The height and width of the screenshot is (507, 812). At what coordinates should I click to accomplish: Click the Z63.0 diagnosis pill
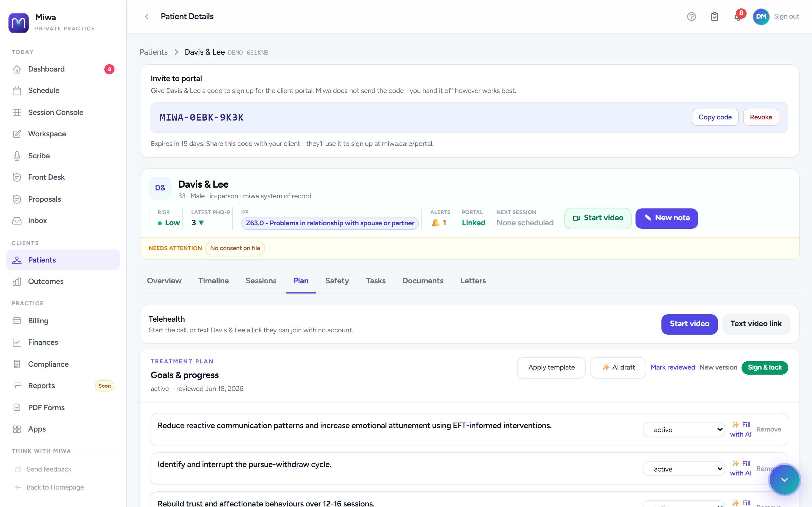click(330, 223)
